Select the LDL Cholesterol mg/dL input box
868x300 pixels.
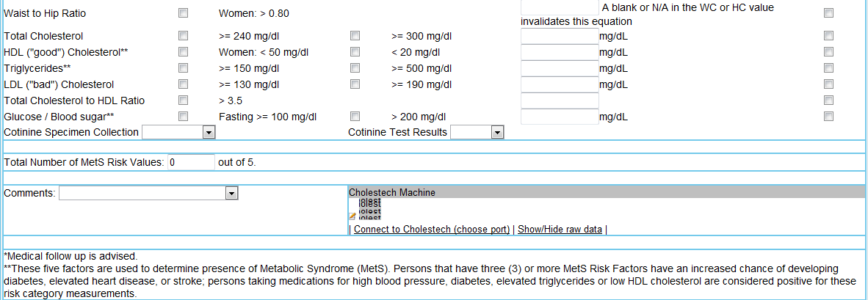[x=560, y=84]
